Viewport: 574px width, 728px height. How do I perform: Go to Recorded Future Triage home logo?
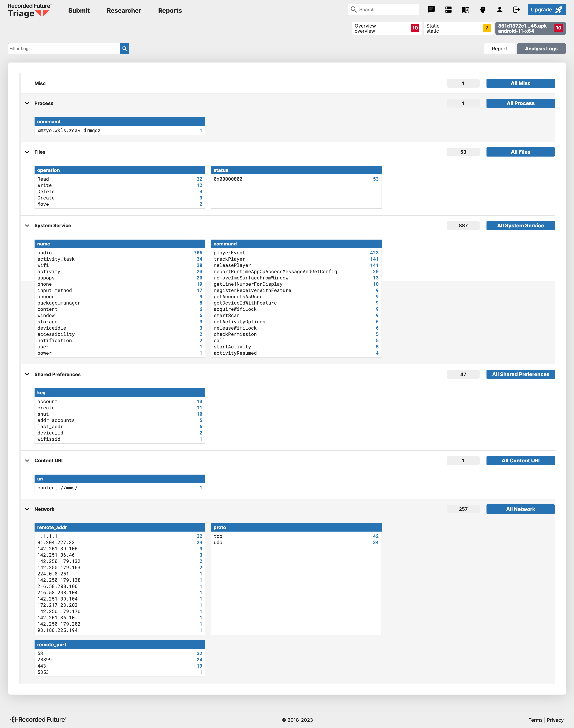coord(30,11)
